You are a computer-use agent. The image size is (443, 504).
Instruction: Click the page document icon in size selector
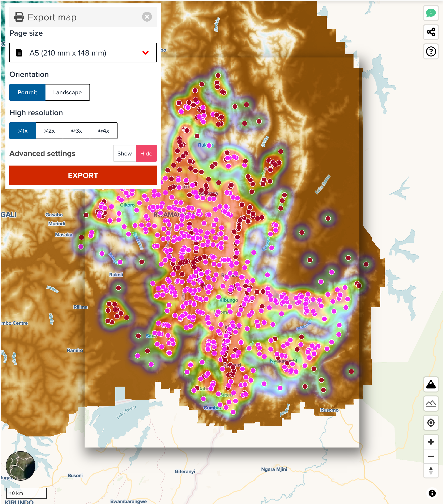pyautogui.click(x=19, y=53)
